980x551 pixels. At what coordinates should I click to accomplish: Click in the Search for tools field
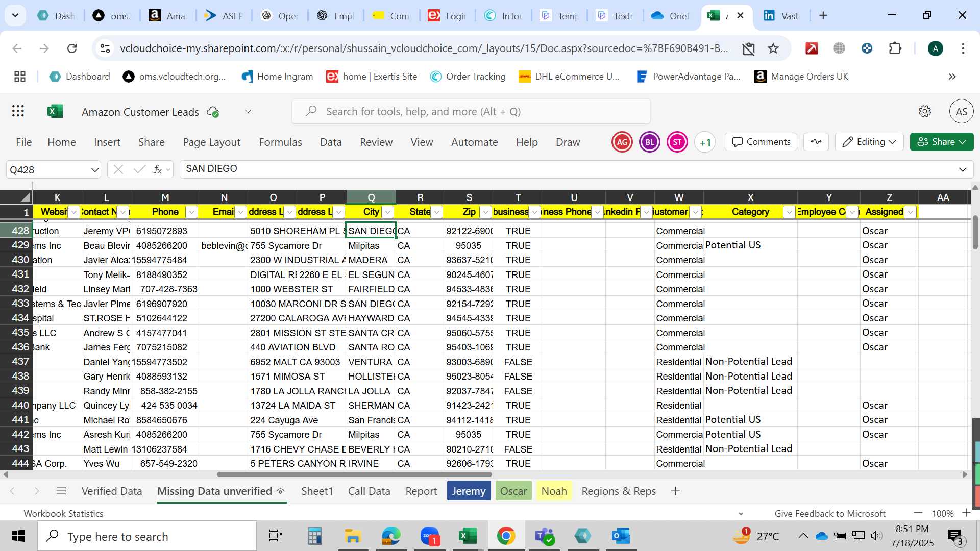tap(471, 111)
